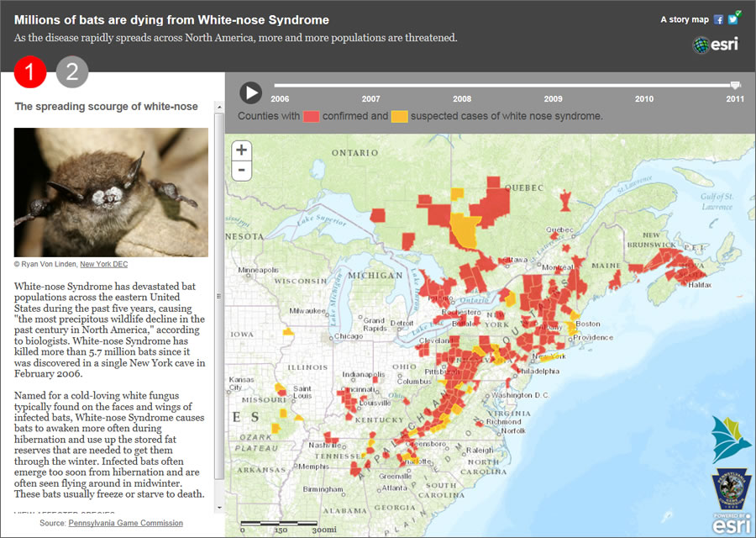
Task: Move the time slider handle at 2011
Action: (735, 86)
